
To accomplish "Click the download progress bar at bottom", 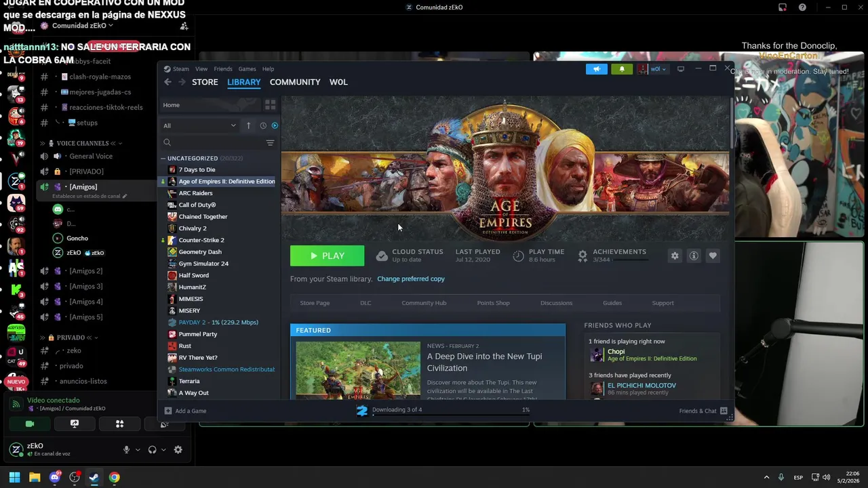I will (x=451, y=414).
